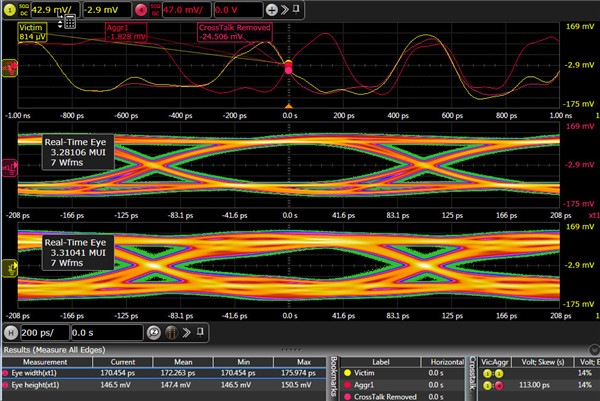Click the Victim yellow color dot
600x401 pixels.
tap(348, 372)
